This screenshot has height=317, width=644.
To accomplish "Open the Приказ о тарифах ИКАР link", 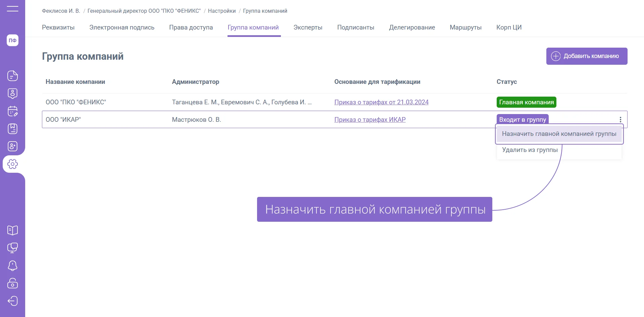I will pos(370,120).
